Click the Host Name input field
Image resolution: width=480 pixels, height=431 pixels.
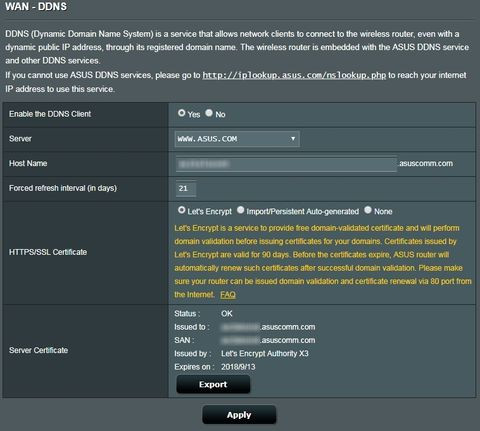click(x=286, y=164)
